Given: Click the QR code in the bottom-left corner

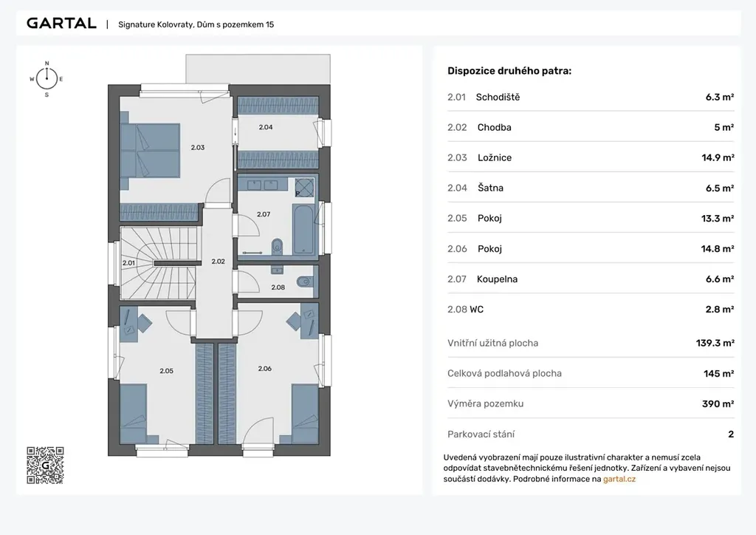Looking at the screenshot, I should click(x=45, y=466).
